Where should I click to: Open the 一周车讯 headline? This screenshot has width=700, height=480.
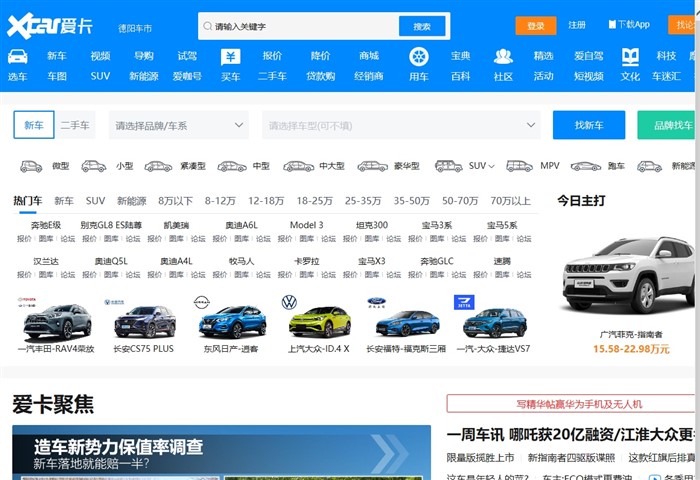click(571, 434)
